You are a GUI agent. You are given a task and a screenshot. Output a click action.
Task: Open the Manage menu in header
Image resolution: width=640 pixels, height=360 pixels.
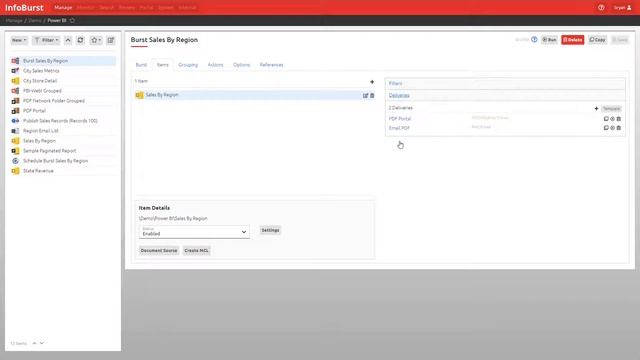point(63,7)
